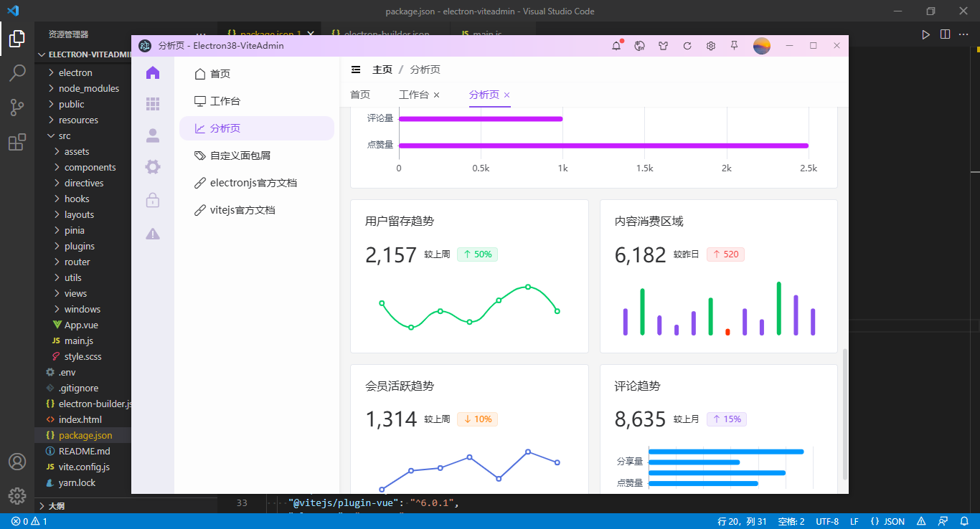Open theme options via the t-shirt icon
The height and width of the screenshot is (529, 980).
[663, 45]
